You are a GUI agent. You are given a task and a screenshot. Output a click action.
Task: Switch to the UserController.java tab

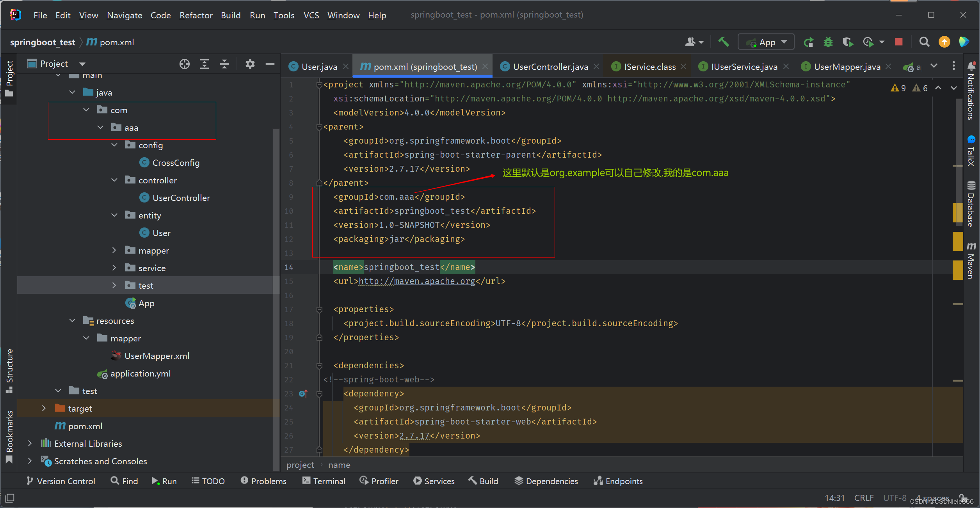pyautogui.click(x=550, y=66)
